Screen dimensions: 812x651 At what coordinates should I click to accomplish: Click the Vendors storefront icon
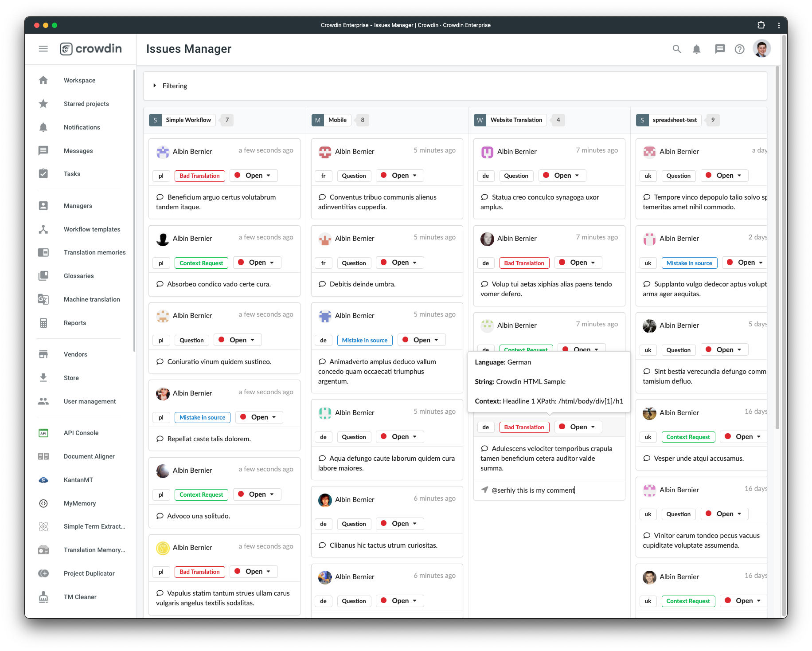click(x=43, y=354)
